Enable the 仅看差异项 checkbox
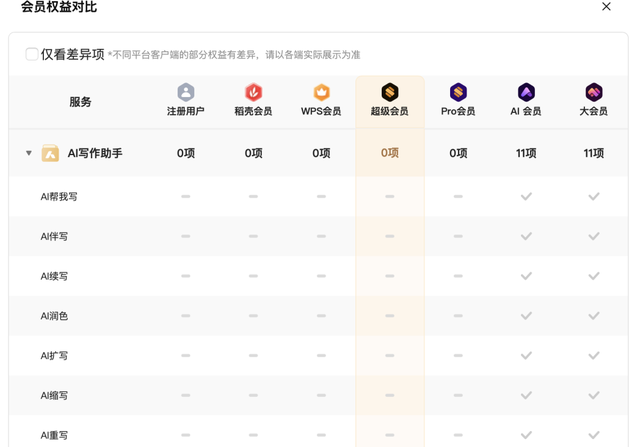The image size is (640, 447). point(32,54)
